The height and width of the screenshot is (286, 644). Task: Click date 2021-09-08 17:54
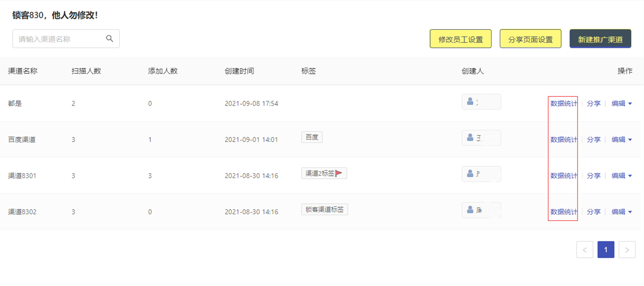click(x=251, y=104)
